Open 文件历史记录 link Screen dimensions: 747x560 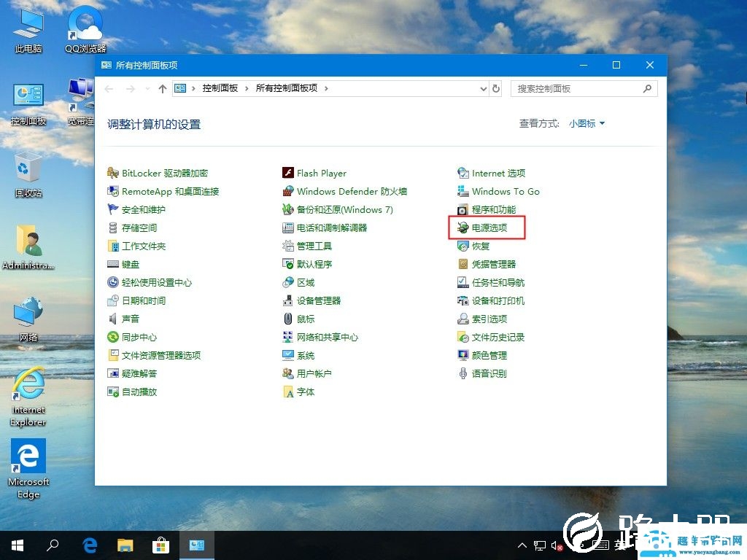(498, 337)
